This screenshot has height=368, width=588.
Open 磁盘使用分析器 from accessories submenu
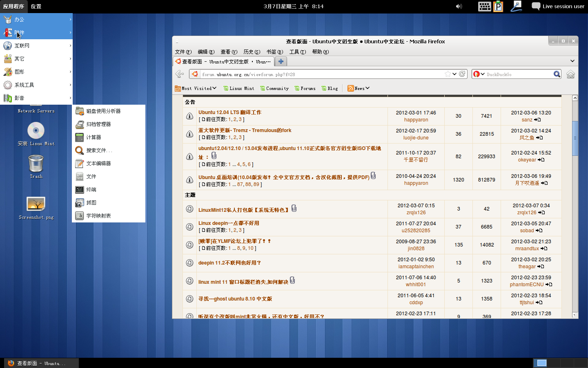[109, 111]
